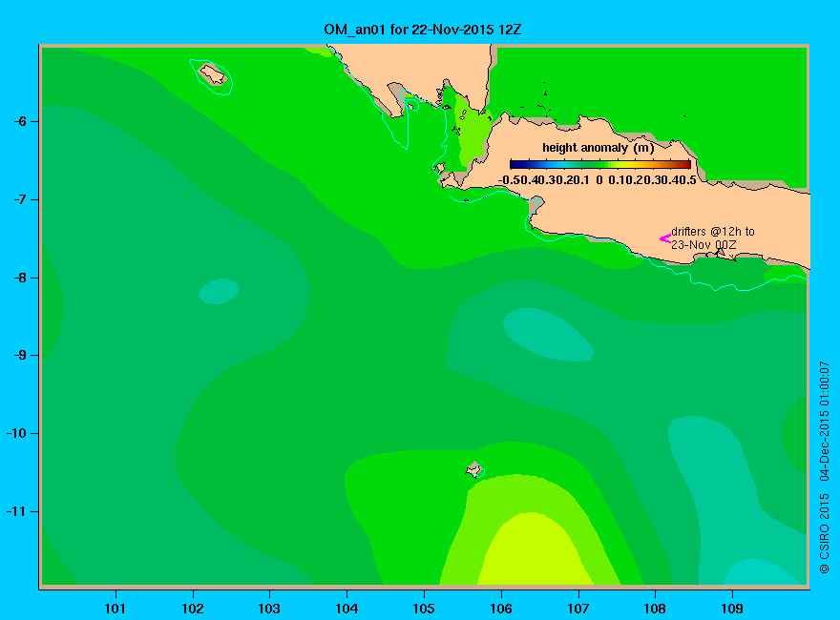Viewport: 840px width, 620px height.
Task: Click the magenta drifter arrow marker
Action: 664,238
